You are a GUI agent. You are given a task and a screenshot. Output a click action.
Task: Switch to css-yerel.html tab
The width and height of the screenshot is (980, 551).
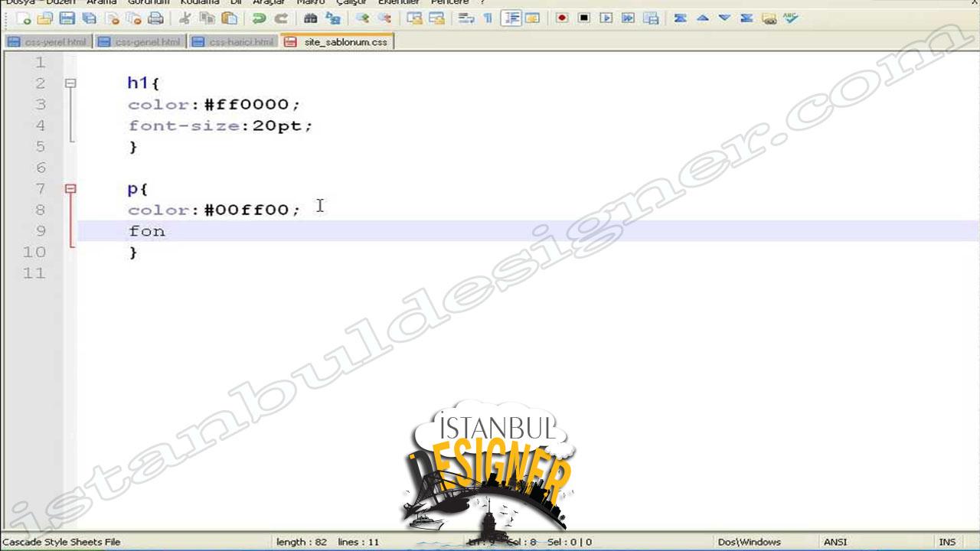[x=47, y=42]
